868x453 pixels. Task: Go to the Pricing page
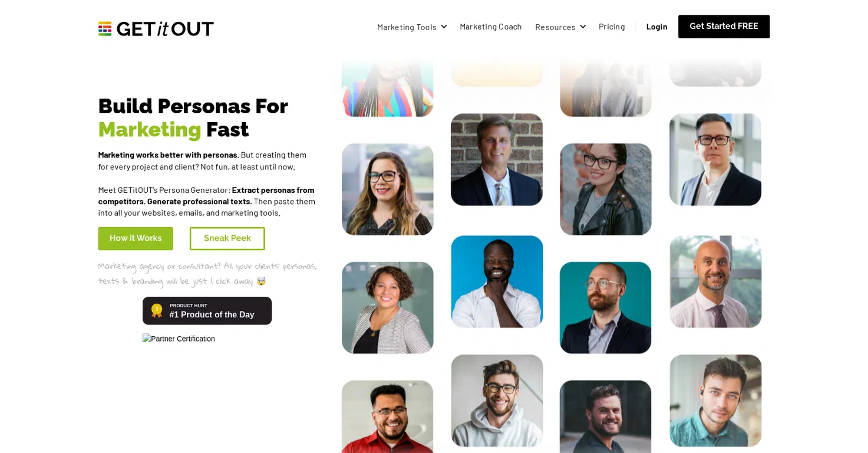coord(612,27)
